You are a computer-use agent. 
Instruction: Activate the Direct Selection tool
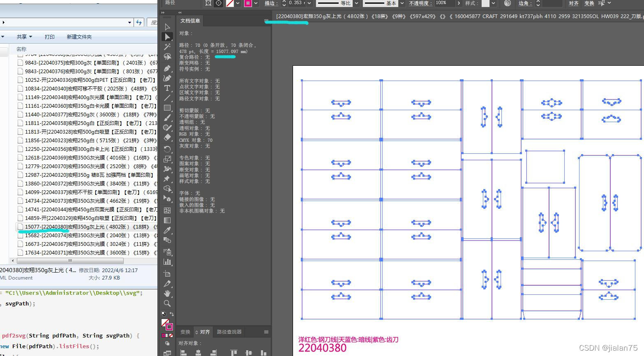167,37
